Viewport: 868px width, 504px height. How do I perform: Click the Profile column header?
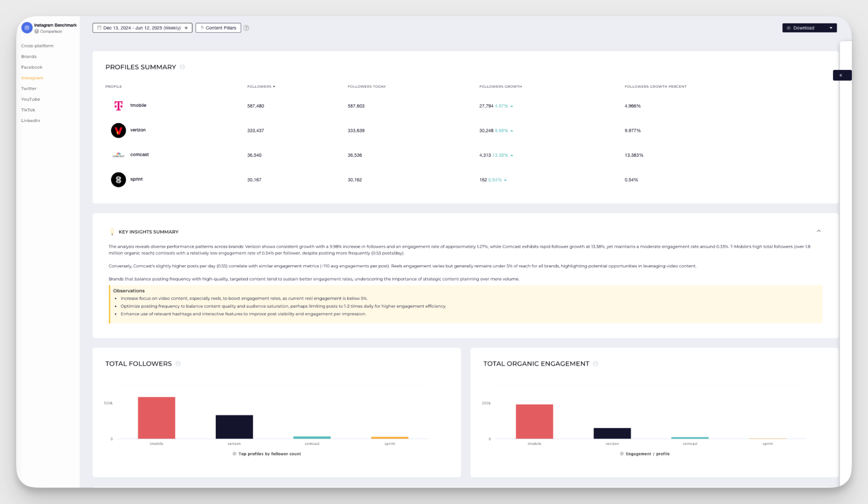pyautogui.click(x=113, y=86)
